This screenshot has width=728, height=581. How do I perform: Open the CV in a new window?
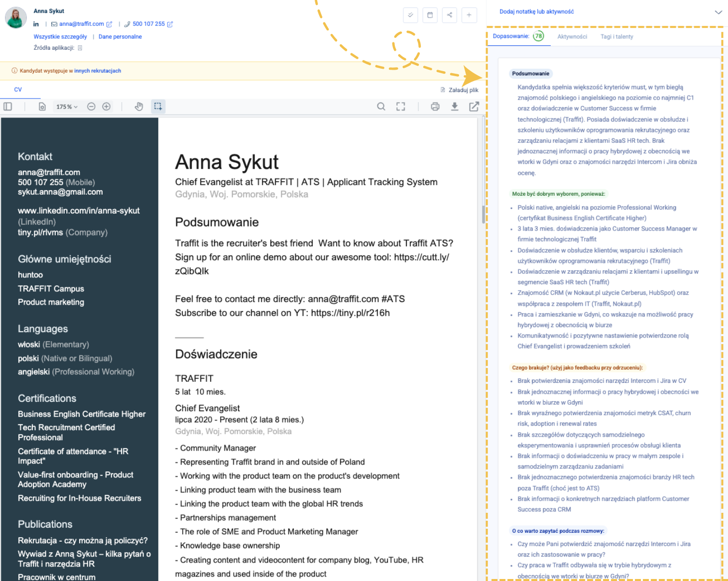point(474,107)
